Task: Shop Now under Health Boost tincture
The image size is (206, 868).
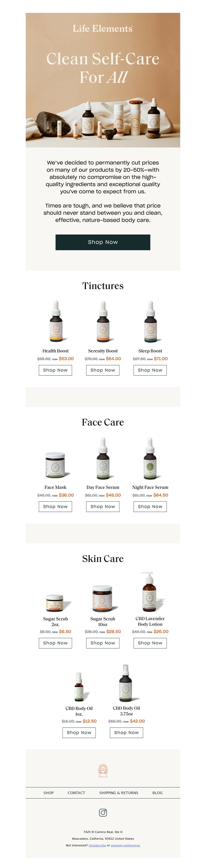Action: tap(55, 370)
